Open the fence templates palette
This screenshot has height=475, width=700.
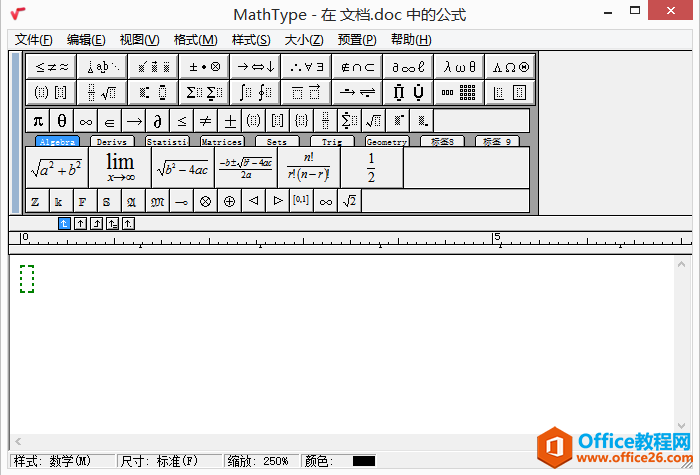pos(52,92)
